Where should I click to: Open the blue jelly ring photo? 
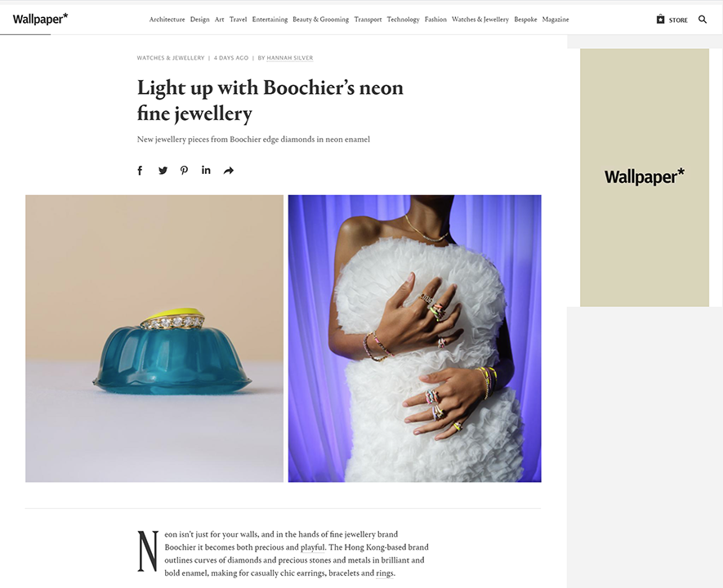pyautogui.click(x=154, y=339)
